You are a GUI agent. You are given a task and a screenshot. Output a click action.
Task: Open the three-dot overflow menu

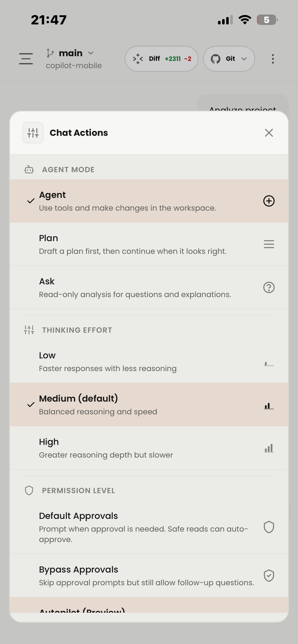click(272, 58)
